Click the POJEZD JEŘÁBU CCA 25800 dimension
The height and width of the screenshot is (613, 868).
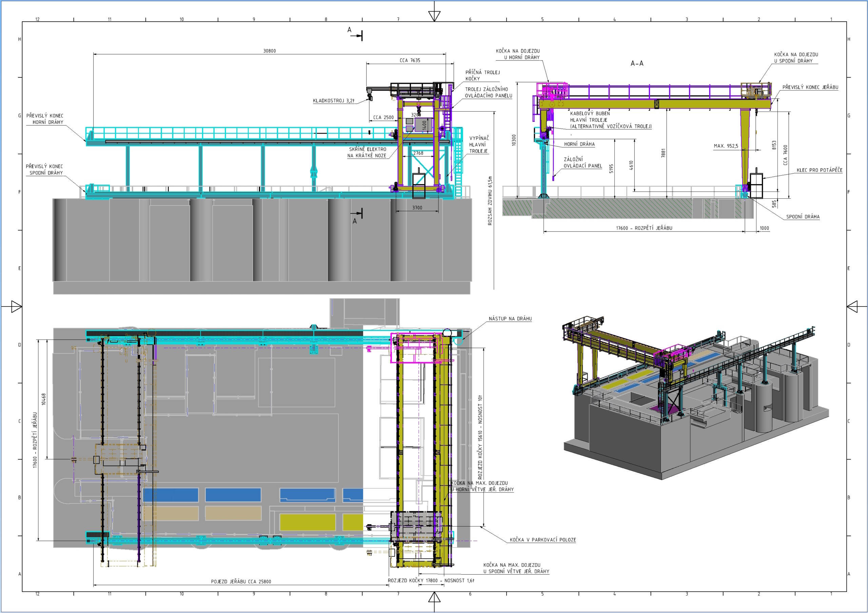(x=241, y=581)
